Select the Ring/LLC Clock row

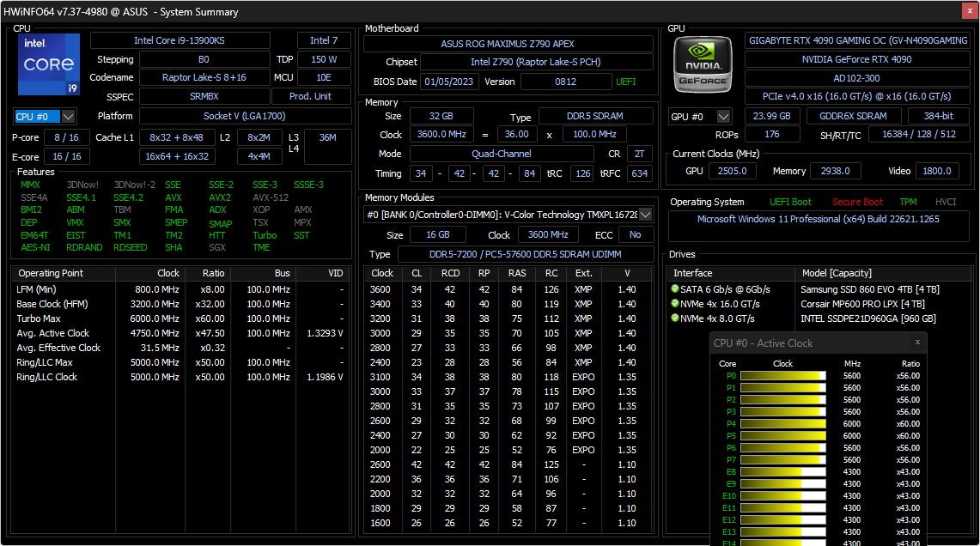[180, 377]
